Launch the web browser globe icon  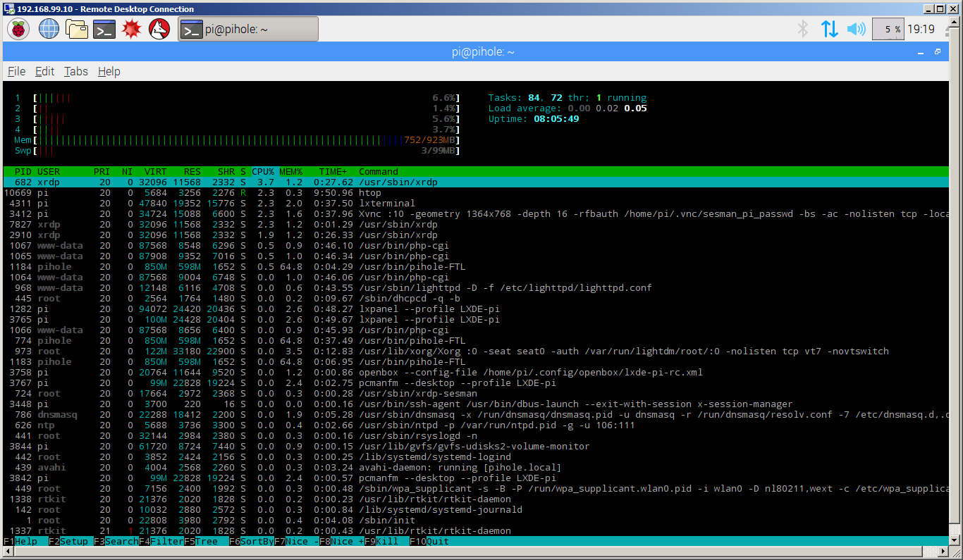[49, 29]
